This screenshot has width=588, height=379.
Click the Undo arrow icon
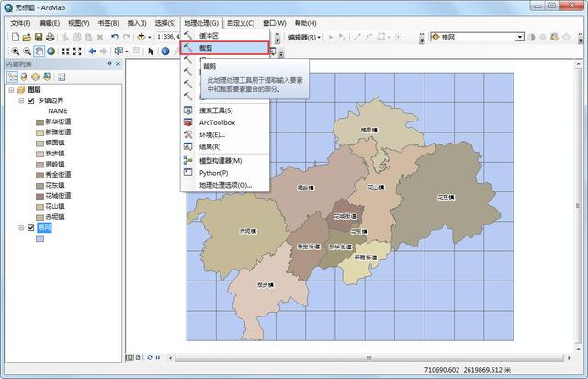115,37
